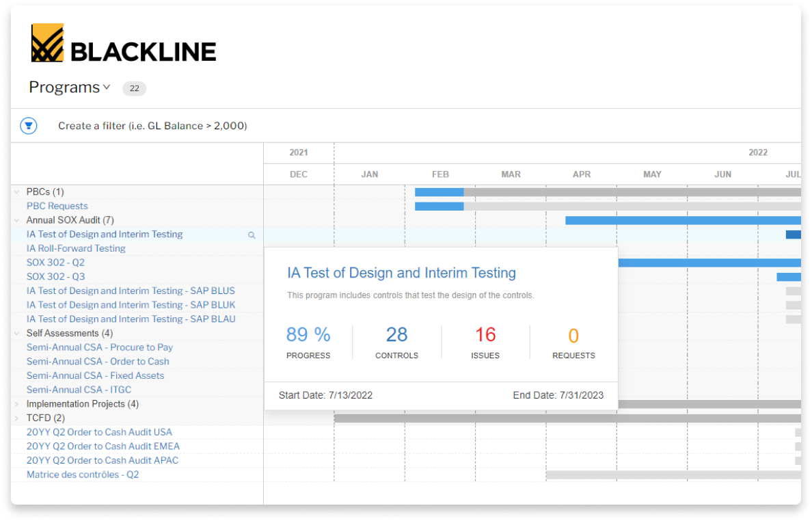Image resolution: width=812 pixels, height=521 pixels.
Task: Collapse the Self Assessments (4) group
Action: click(x=17, y=334)
